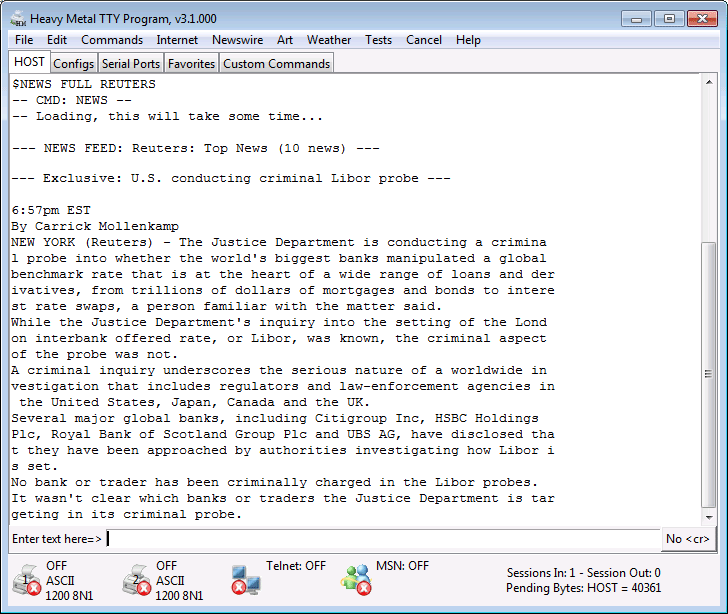Click the Pending Bytes: HOST = 40361 text
Viewport: 728px width, 614px height.
tap(583, 588)
